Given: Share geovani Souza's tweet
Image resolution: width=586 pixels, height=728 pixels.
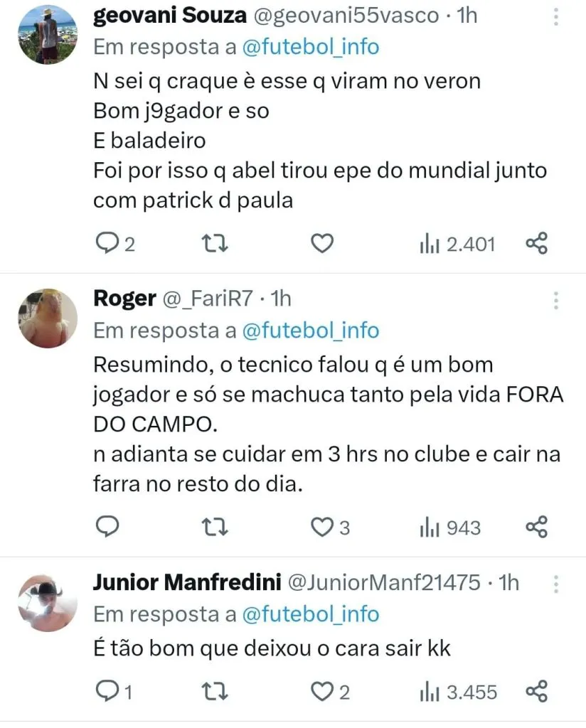Looking at the screenshot, I should pyautogui.click(x=537, y=245).
